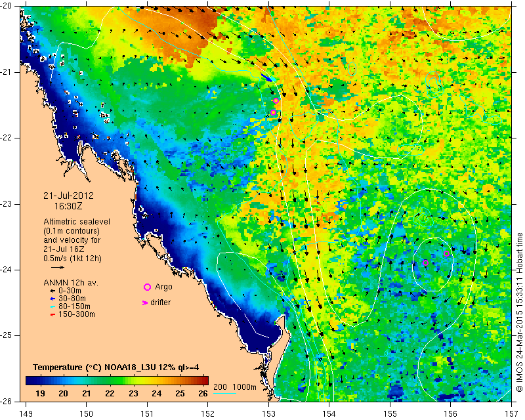Image resolution: width=525 pixels, height=420 pixels.
Task: Click the '22' colour bar tick label
Action: coord(110,394)
